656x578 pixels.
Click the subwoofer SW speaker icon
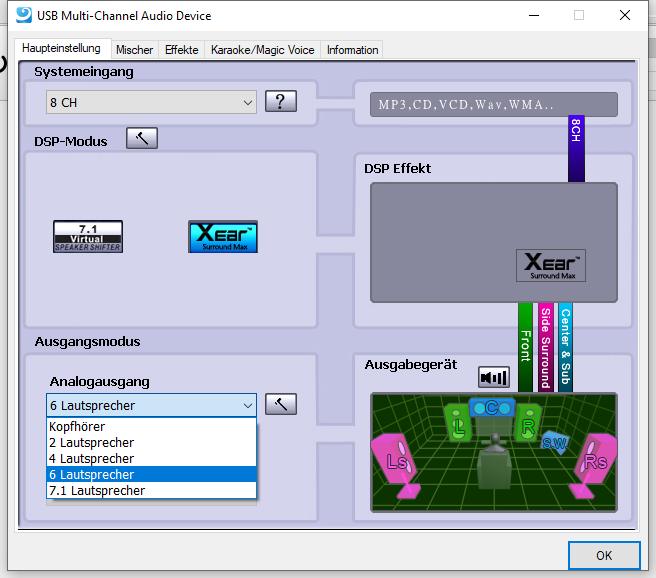(x=554, y=442)
